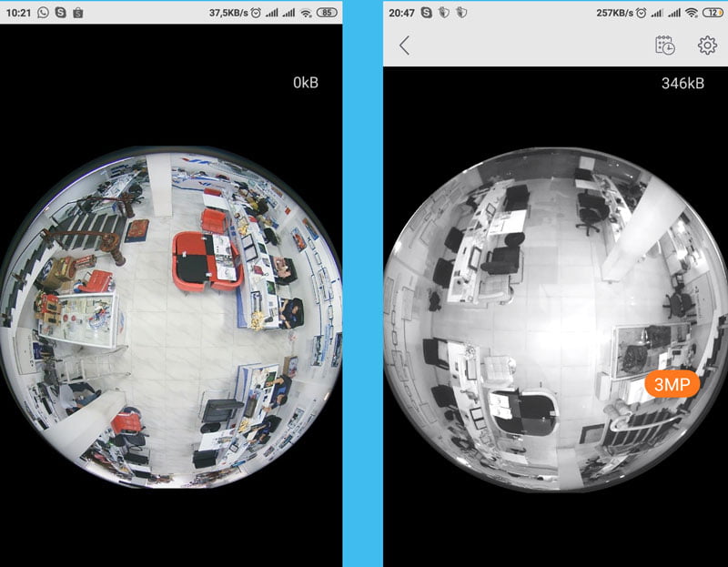728x567 pixels.
Task: Tap the black-and-white fisheye camera view
Action: 556,317
